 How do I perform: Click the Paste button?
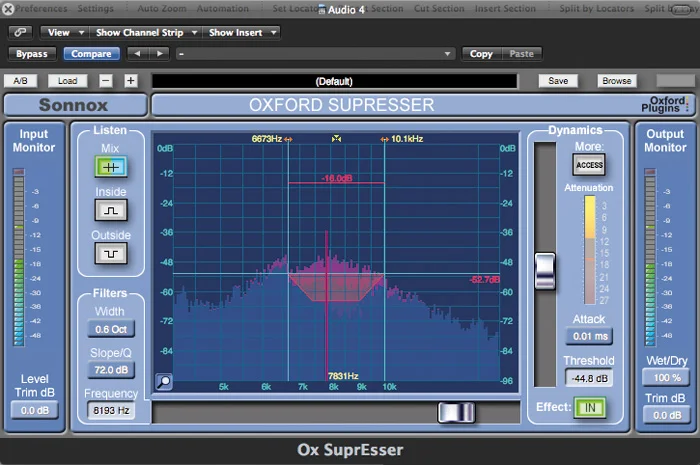(x=521, y=54)
